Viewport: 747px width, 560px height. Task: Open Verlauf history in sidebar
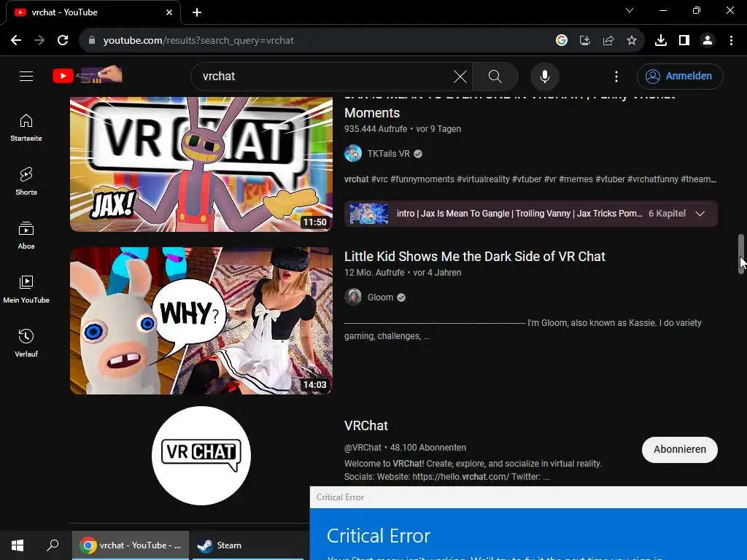pyautogui.click(x=26, y=343)
